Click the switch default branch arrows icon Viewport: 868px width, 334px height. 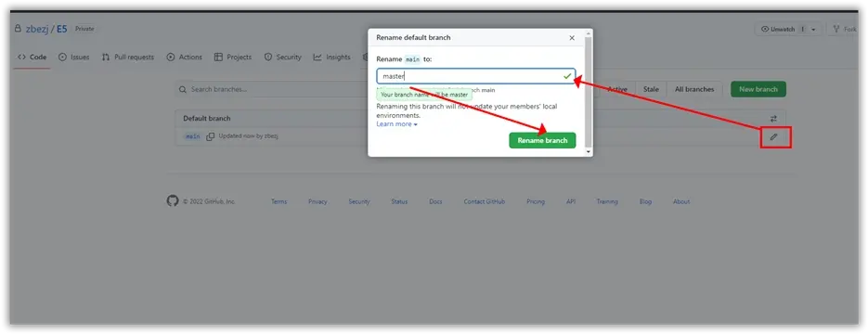tap(774, 119)
